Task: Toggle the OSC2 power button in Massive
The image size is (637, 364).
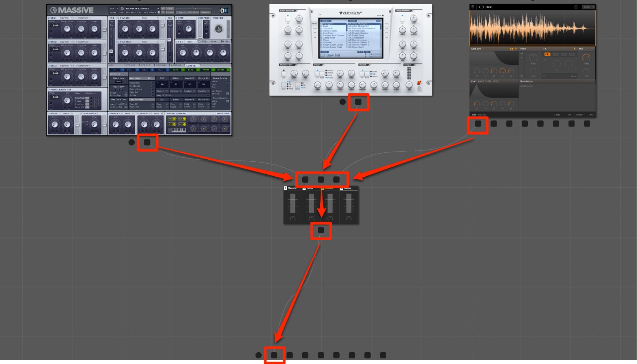Action: tap(49, 42)
